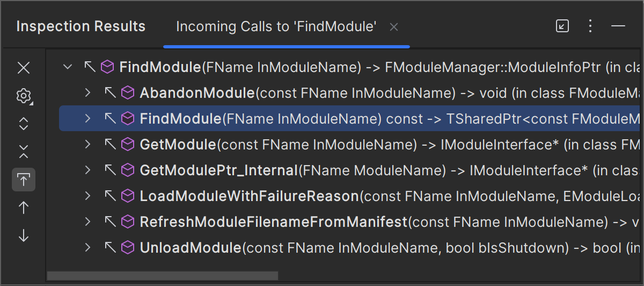This screenshot has width=644, height=286.
Task: Open hierarchy settings gear menu
Action: coord(24,96)
